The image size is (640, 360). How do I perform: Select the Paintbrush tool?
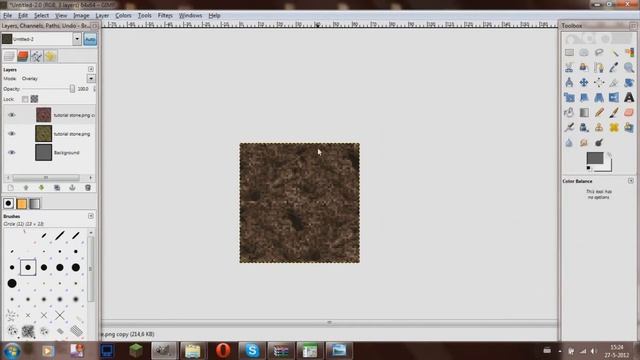coord(614,112)
